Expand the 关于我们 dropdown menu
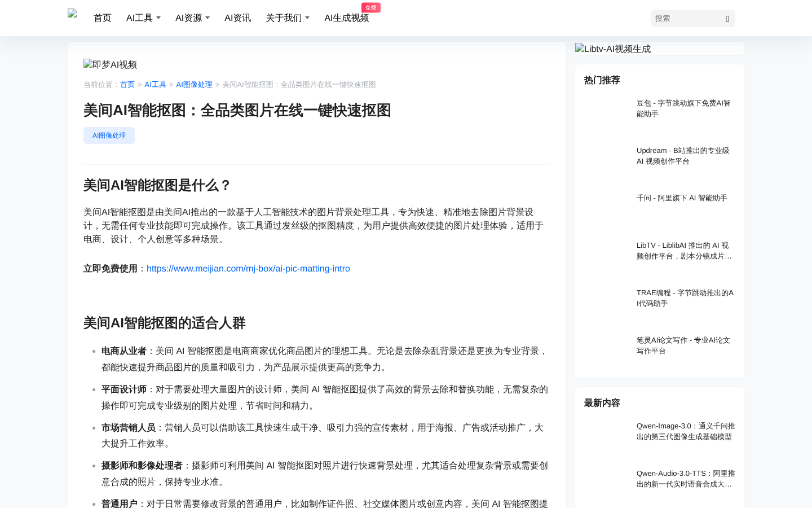 tap(288, 18)
